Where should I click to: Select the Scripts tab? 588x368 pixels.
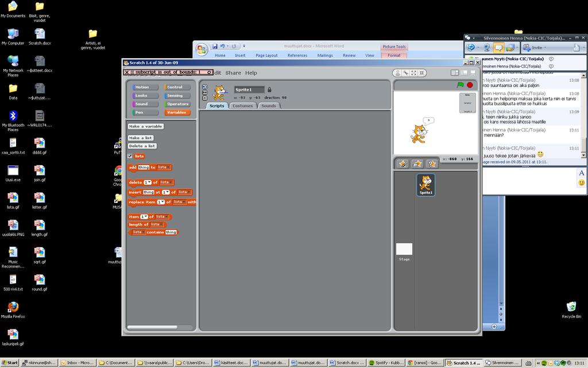216,106
